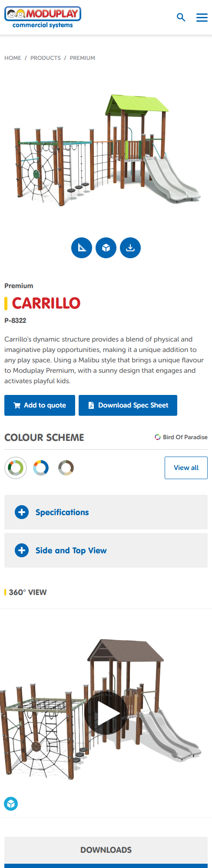
Task: Choose the blue and orange colour scheme ring
Action: point(41,468)
